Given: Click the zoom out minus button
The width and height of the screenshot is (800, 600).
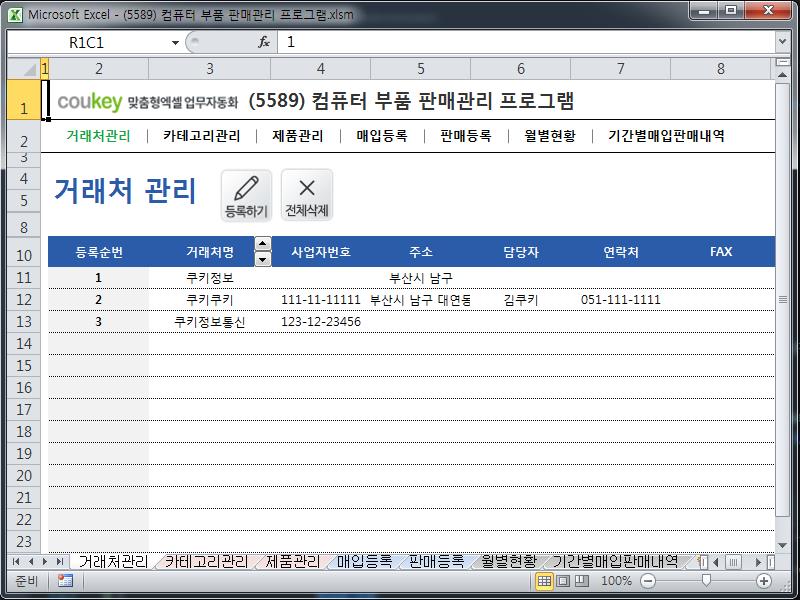Looking at the screenshot, I should (x=648, y=581).
